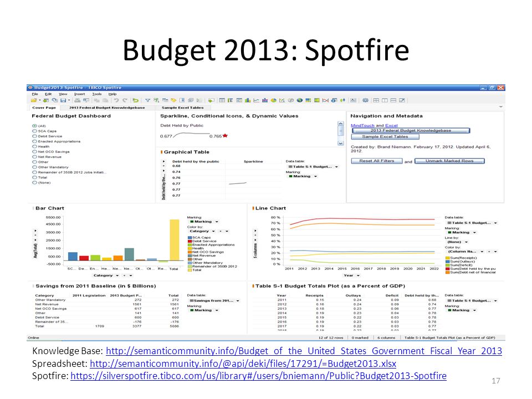This screenshot has width=532, height=399.
Task: Select the Net OCO Savings radio filter
Action: coord(34,152)
